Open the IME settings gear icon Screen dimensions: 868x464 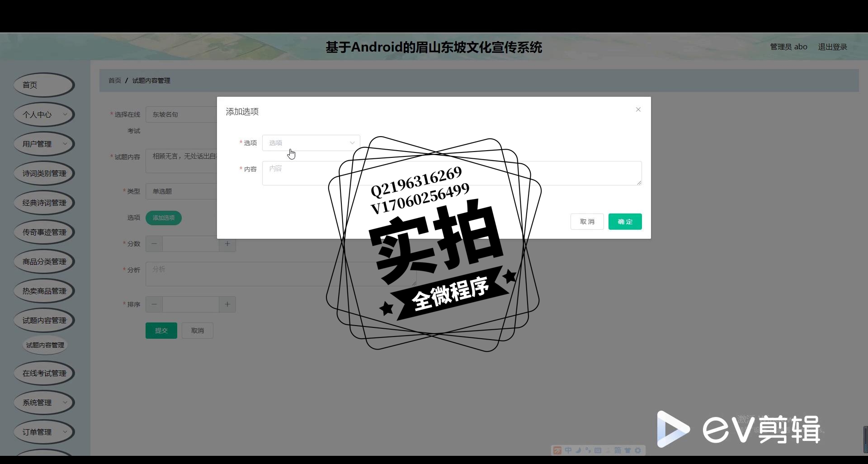click(638, 450)
